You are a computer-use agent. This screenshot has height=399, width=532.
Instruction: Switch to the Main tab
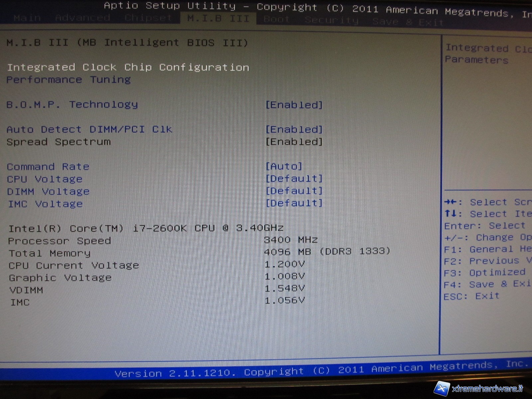tap(27, 18)
